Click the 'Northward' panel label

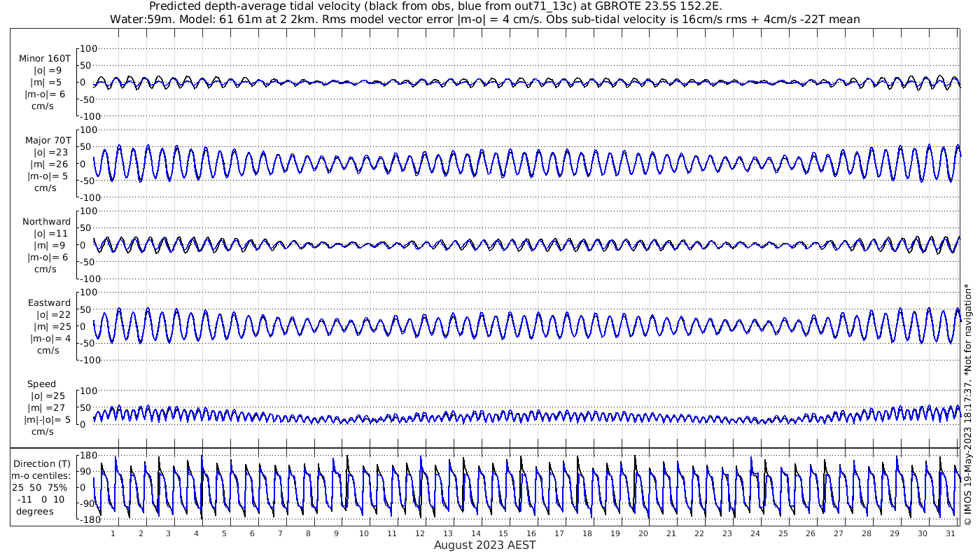pyautogui.click(x=46, y=222)
